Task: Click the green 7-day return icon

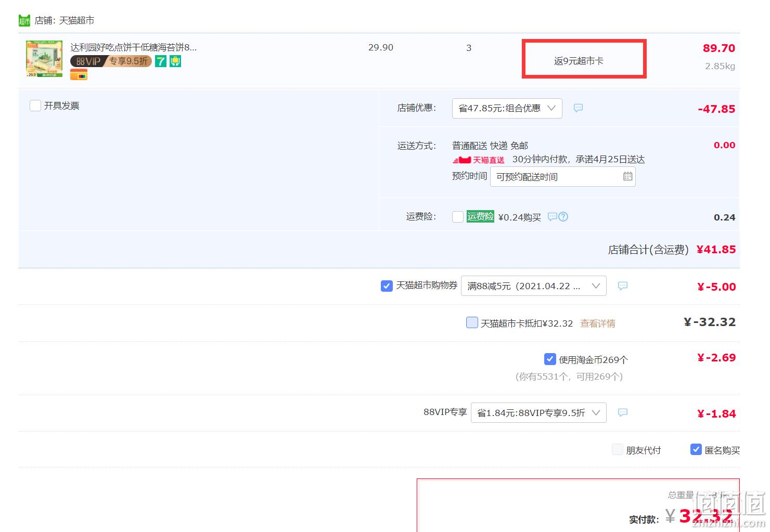Action: pos(161,61)
